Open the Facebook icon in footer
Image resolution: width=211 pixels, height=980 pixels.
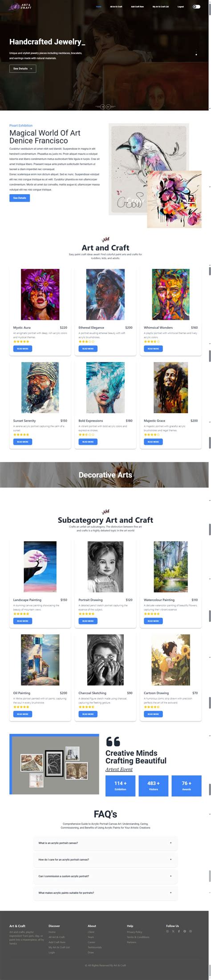[x=179, y=931]
